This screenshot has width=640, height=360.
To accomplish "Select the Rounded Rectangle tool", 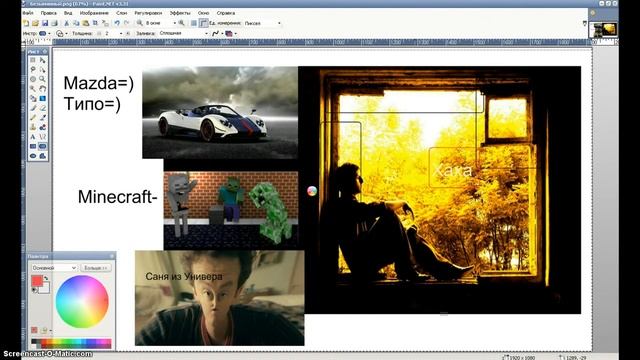I will click(x=42, y=146).
